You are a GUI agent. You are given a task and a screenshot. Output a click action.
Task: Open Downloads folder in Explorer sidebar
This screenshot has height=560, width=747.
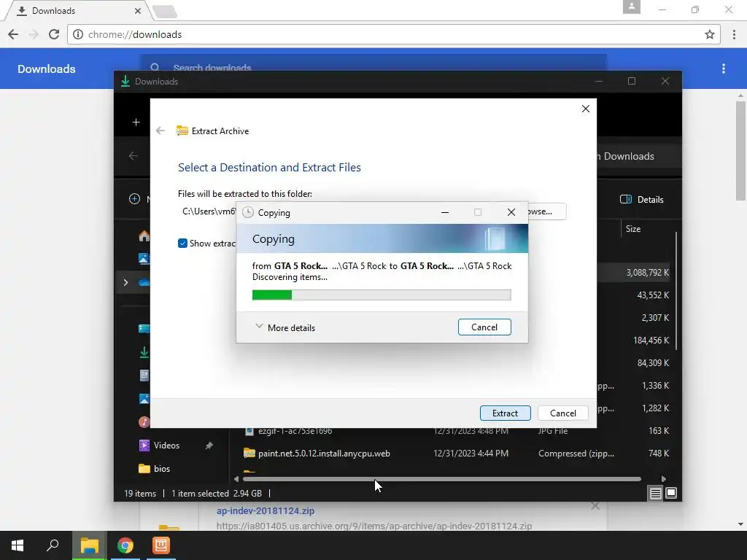pos(144,352)
